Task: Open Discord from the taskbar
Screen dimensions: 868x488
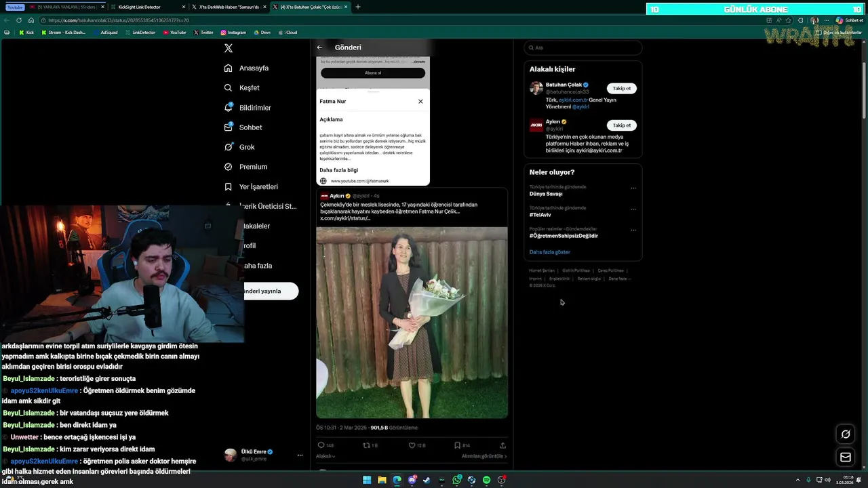Action: coord(412,480)
